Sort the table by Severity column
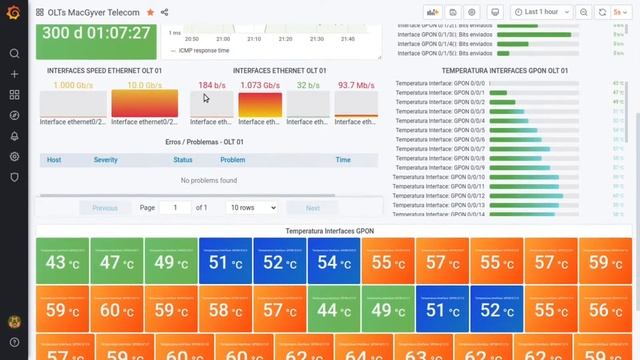Screen dimensions: 640x360 pos(105,160)
